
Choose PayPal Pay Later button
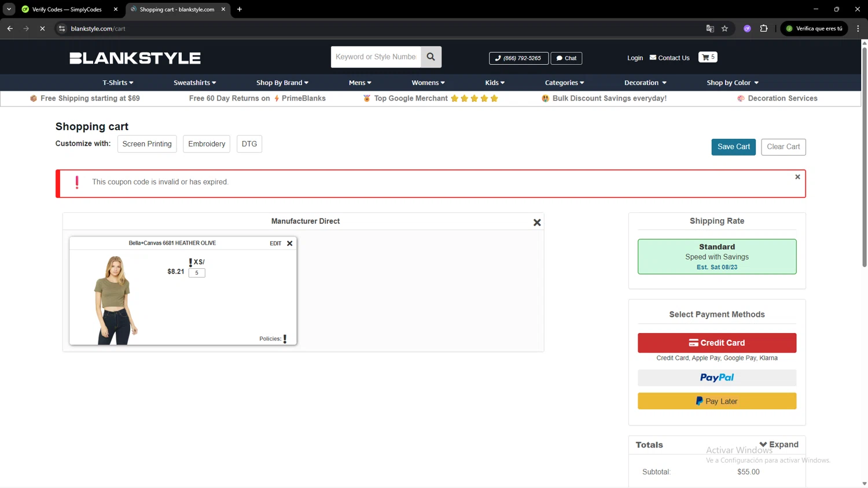point(717,401)
